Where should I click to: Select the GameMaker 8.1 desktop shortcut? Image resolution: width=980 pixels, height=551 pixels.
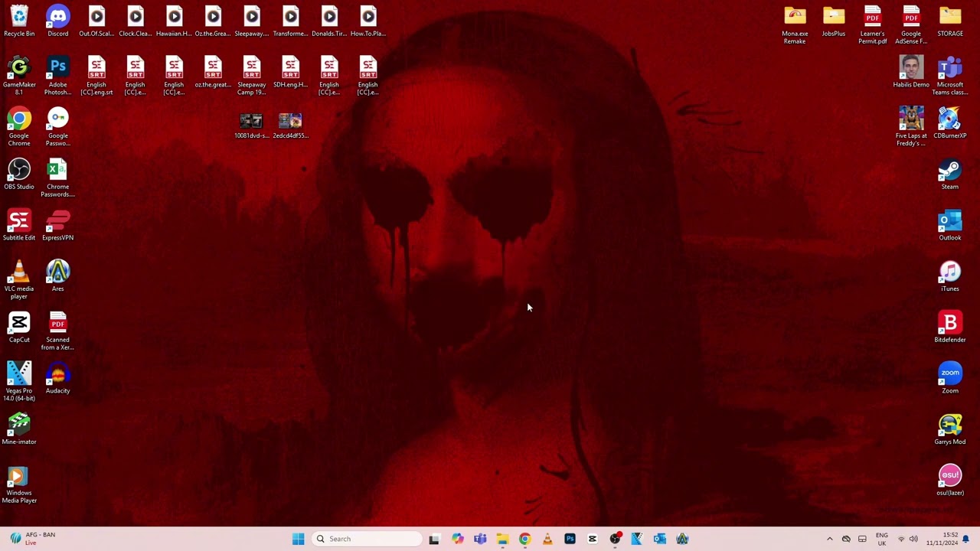click(x=19, y=76)
